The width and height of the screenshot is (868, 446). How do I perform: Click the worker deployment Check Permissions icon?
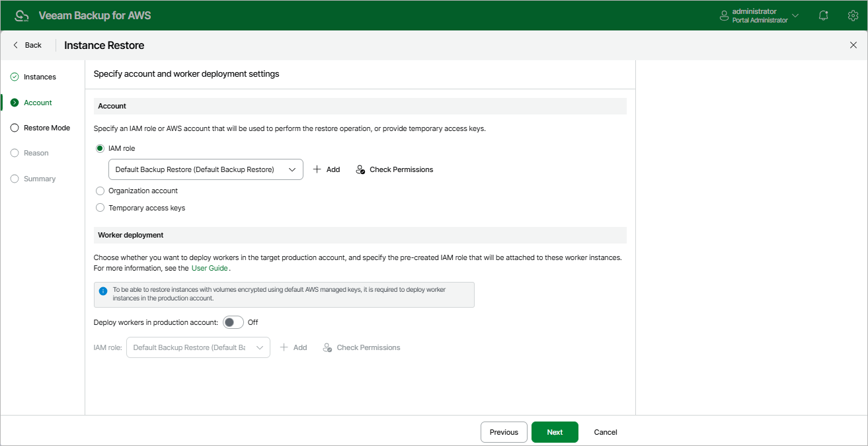coord(327,347)
